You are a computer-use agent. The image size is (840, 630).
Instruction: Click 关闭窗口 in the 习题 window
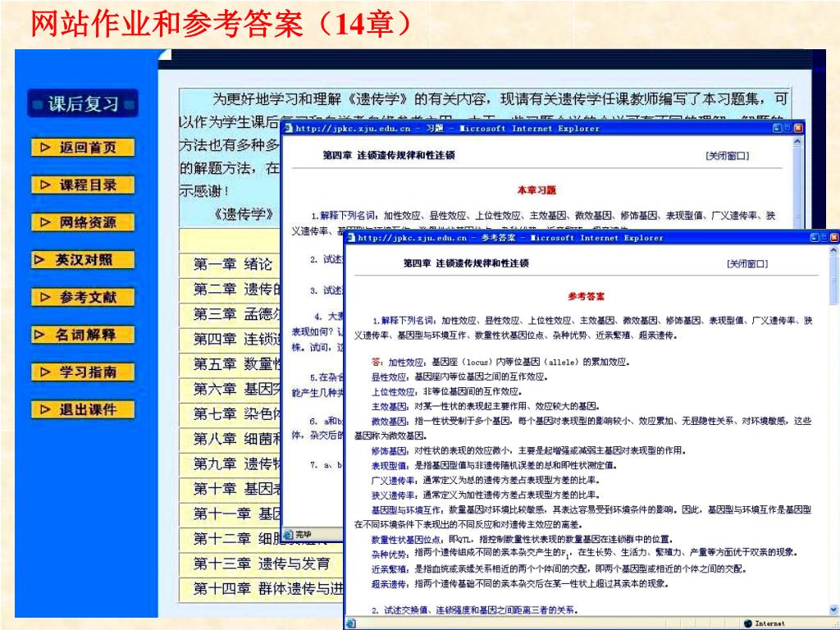coord(727,156)
